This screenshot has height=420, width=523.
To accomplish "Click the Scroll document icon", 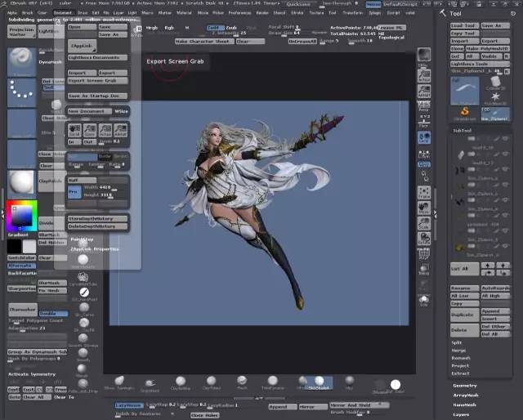I will [x=74, y=129].
